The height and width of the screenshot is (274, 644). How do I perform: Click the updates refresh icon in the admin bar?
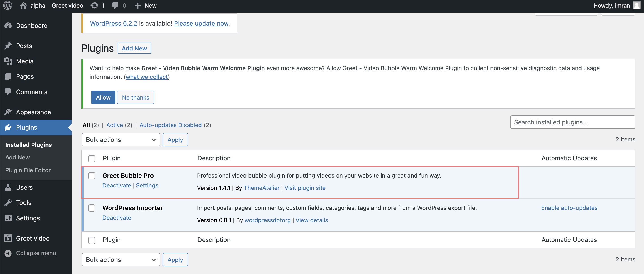[x=94, y=6]
